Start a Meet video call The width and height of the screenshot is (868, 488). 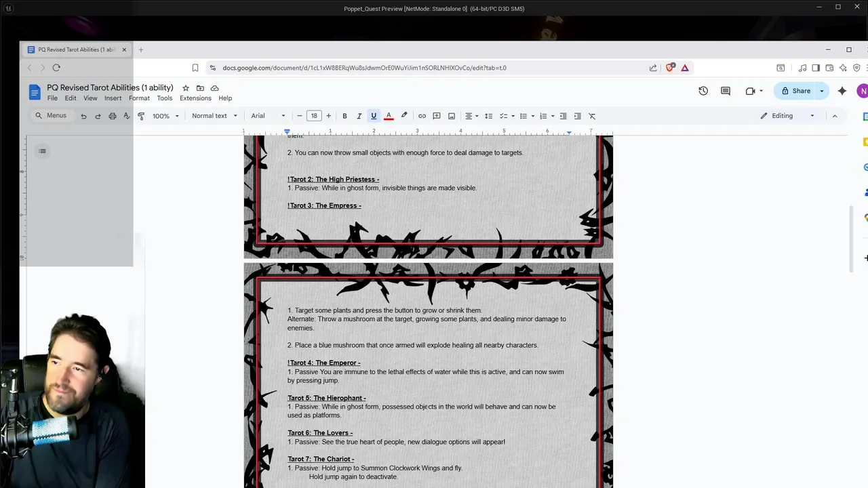[x=750, y=91]
